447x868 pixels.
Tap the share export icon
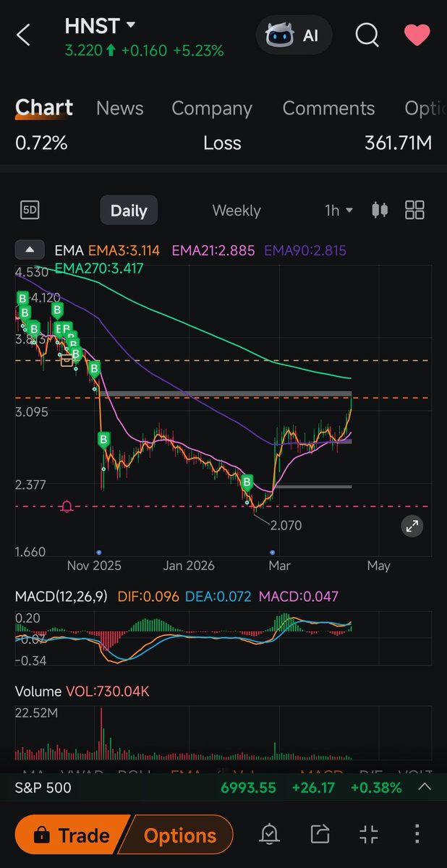click(319, 835)
